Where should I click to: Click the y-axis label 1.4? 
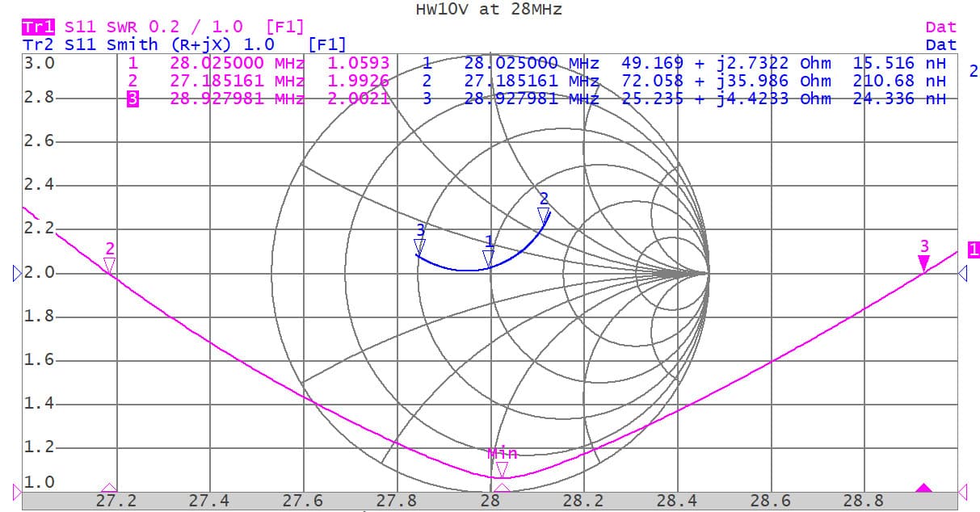point(39,404)
